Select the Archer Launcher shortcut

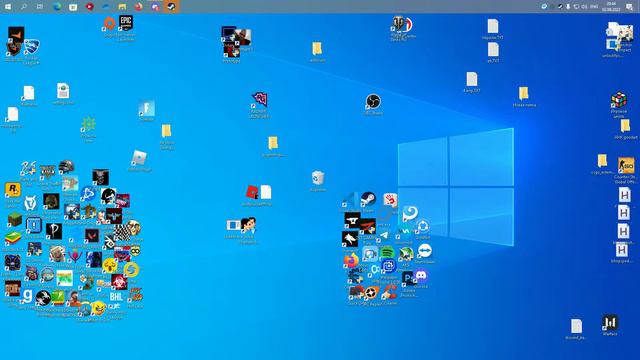click(x=259, y=100)
